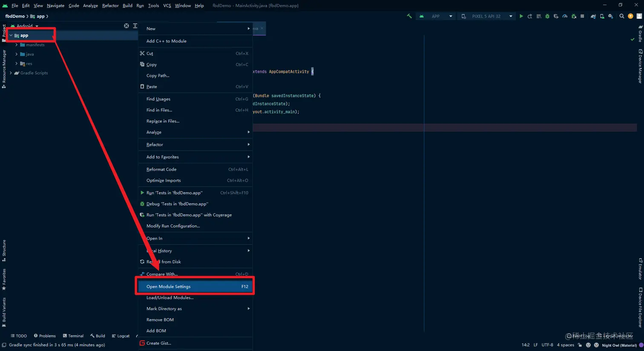Viewport: 644px width, 351px height.
Task: Click the sad face feedback icon
Action: [x=596, y=345]
